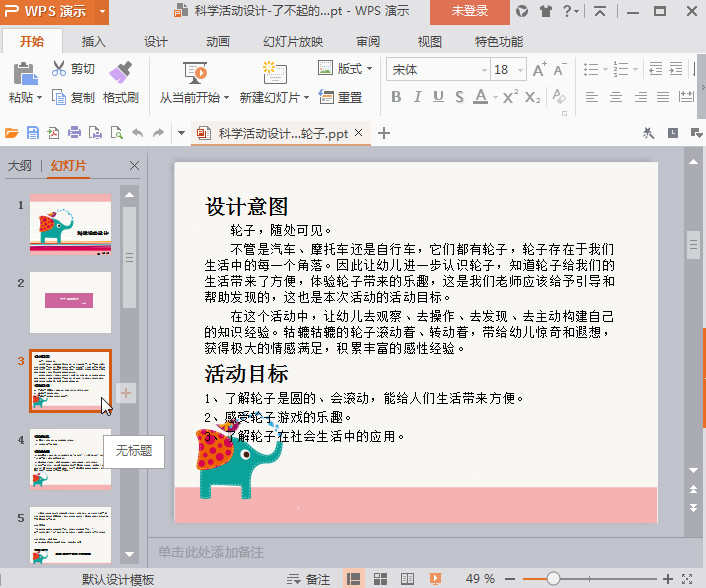Close the 科学活动设计...轮子.ppt document tab
Screen dimensions: 706x588
(358, 132)
